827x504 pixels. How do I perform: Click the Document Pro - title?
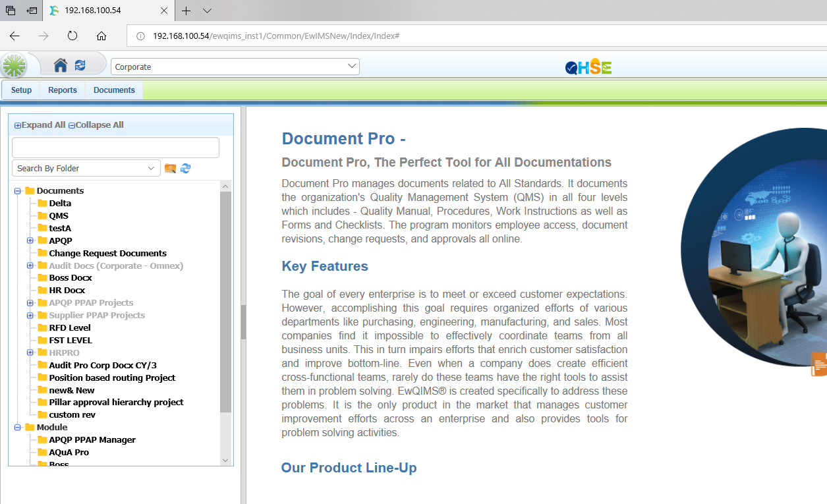[343, 138]
